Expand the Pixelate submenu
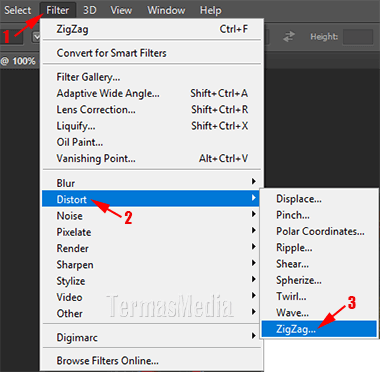Screen dimensions: 380x372 point(151,232)
